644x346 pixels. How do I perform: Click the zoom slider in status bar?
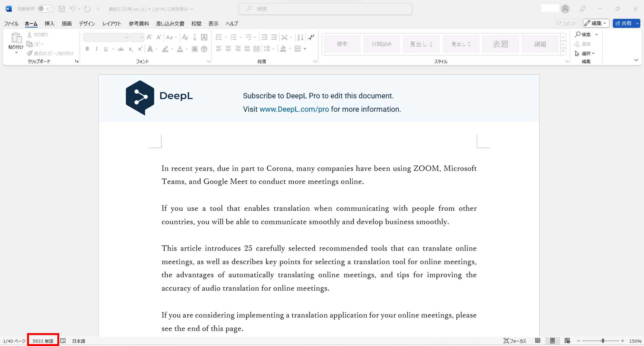pyautogui.click(x=601, y=341)
